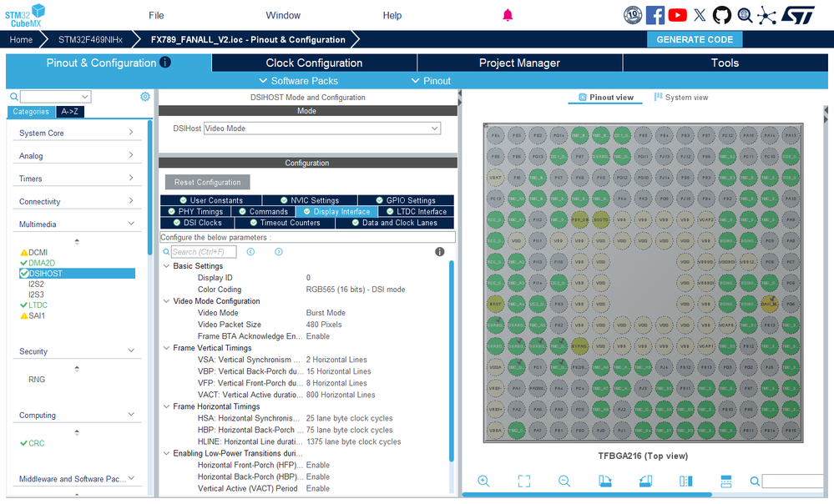Click the Color Coding RGB565 value
This screenshot has width=834, height=504.
(356, 290)
